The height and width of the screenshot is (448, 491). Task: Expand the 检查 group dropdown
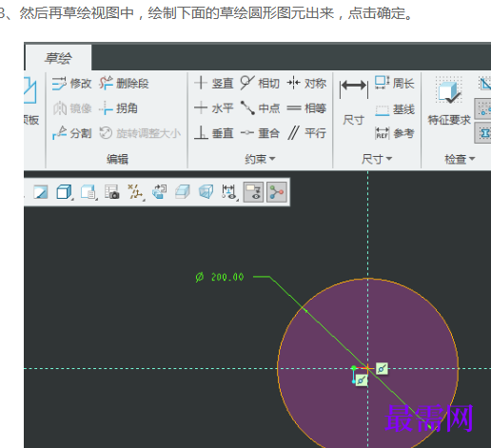460,159
